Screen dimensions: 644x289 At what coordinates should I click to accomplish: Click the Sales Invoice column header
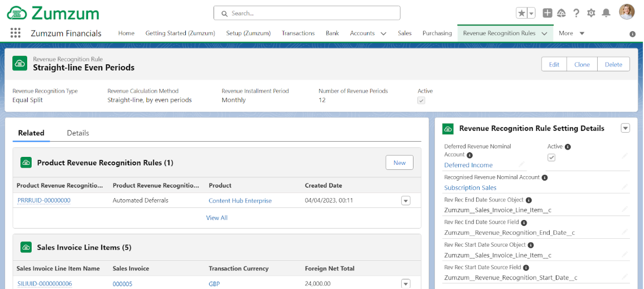131,269
